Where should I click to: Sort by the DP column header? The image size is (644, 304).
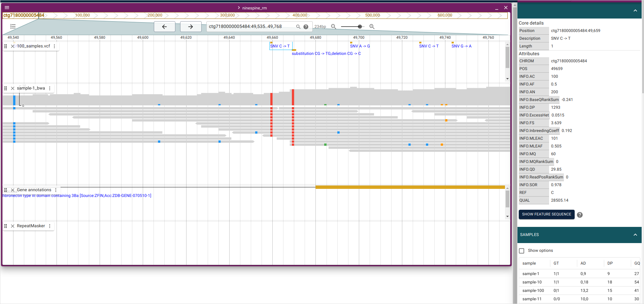(610, 263)
